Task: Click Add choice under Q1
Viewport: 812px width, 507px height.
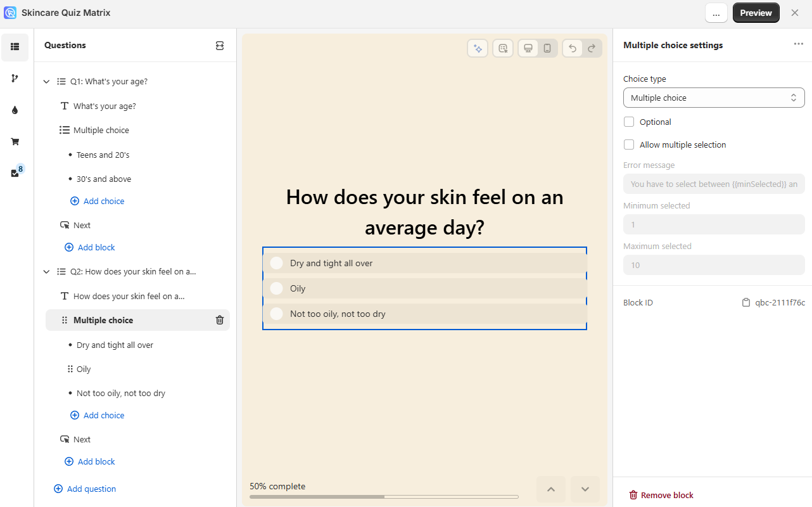Action: (x=97, y=201)
